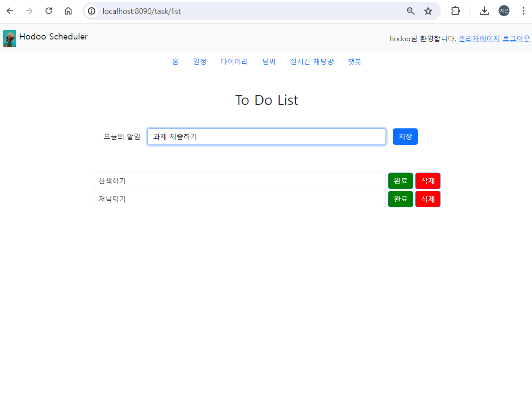Click the Hodoo Scheduler dog logo
The width and height of the screenshot is (532, 412).
click(10, 39)
